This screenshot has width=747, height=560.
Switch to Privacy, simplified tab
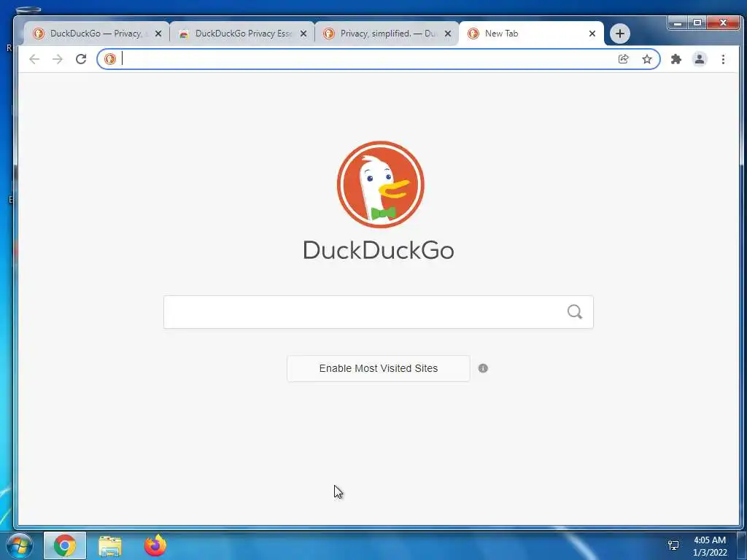387,34
